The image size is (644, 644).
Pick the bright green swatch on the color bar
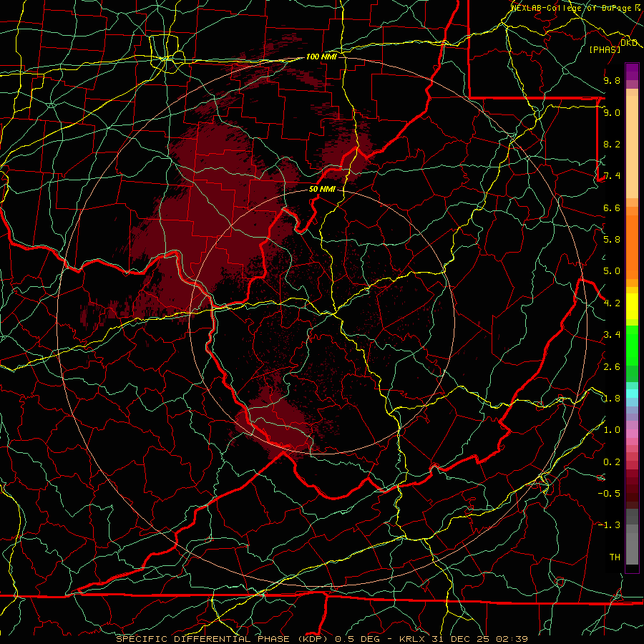[x=632, y=346]
